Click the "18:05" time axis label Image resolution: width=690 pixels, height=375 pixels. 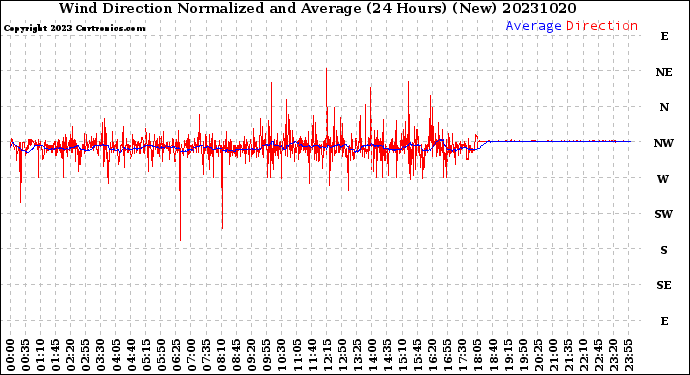click(x=478, y=355)
